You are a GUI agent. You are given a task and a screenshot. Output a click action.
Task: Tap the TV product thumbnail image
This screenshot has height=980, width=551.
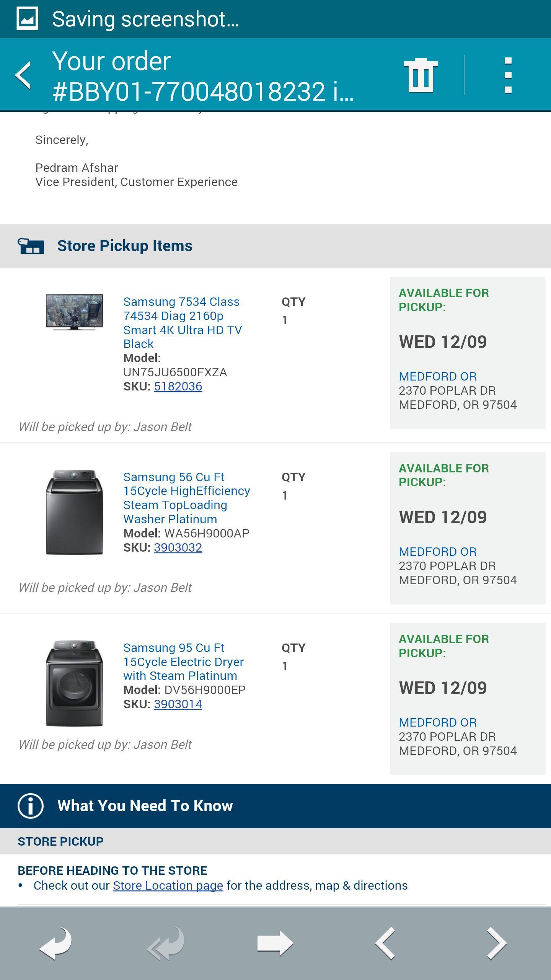(x=74, y=312)
